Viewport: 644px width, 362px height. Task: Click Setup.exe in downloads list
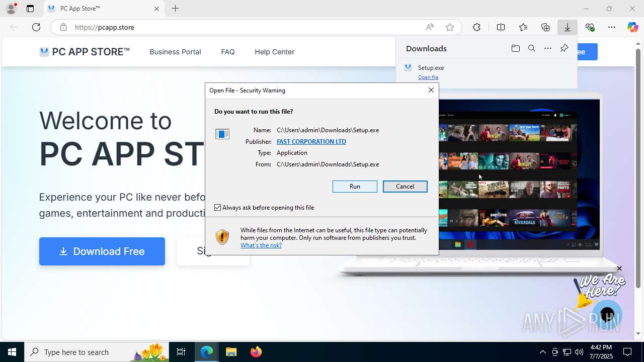[x=431, y=67]
